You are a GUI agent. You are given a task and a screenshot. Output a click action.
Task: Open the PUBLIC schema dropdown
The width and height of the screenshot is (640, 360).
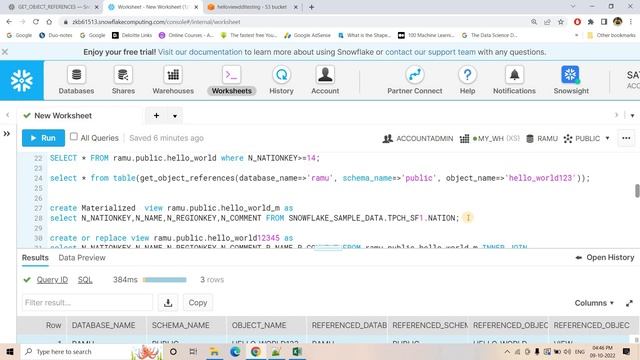click(x=587, y=138)
